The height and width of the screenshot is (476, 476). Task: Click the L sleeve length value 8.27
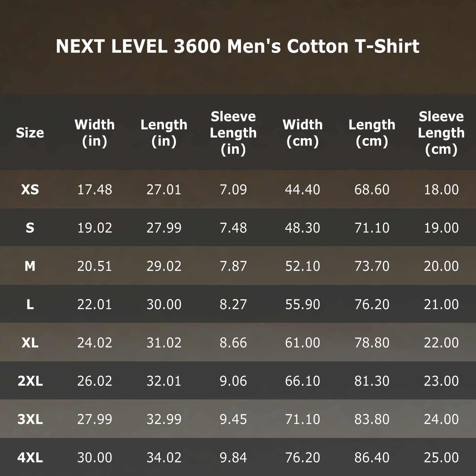(x=233, y=304)
